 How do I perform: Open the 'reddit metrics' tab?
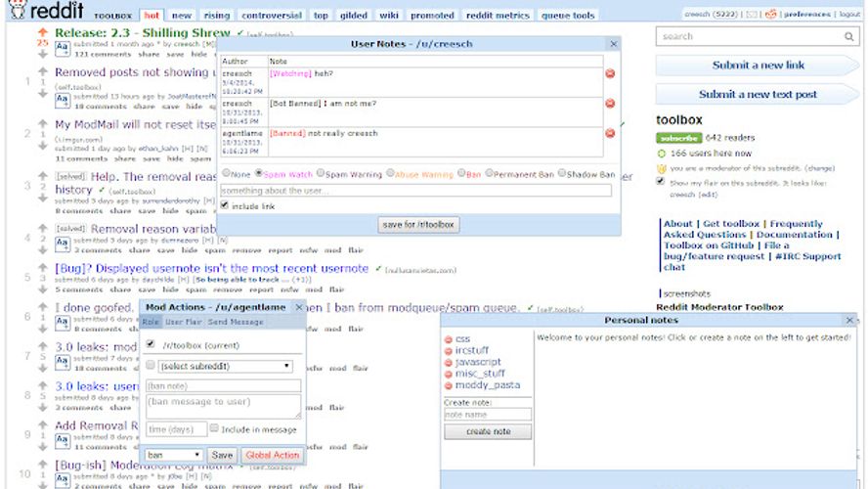pos(498,16)
